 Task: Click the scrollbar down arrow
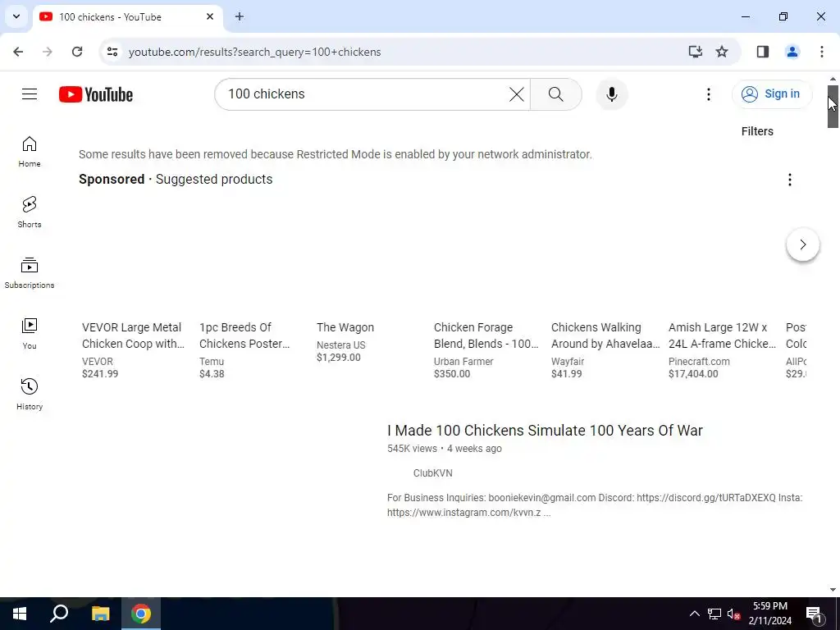(833, 590)
